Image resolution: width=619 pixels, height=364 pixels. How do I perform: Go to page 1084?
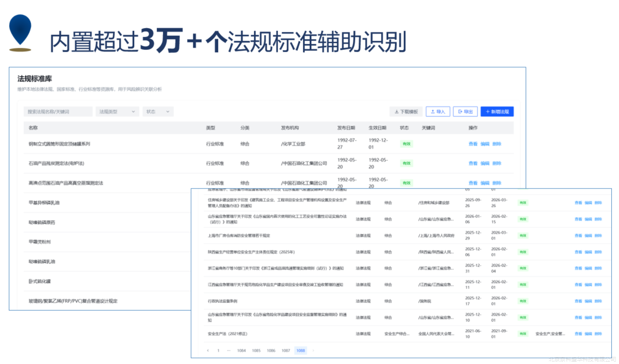[242, 350]
